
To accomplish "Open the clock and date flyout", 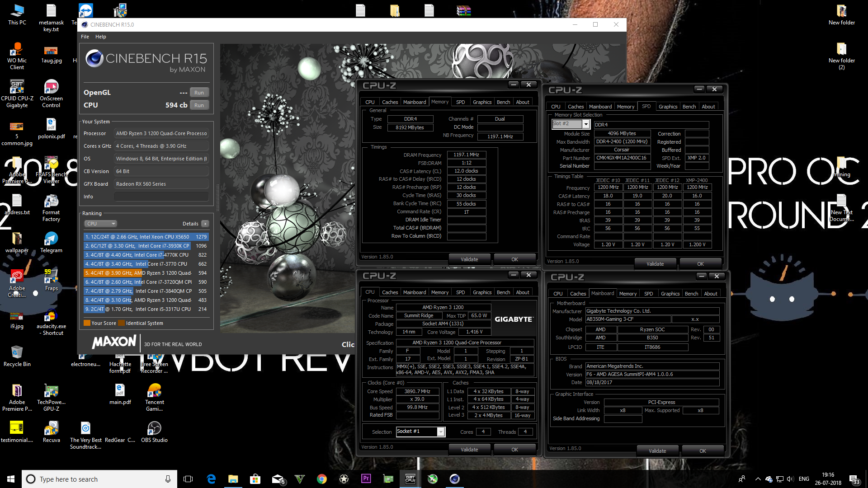I will (828, 479).
